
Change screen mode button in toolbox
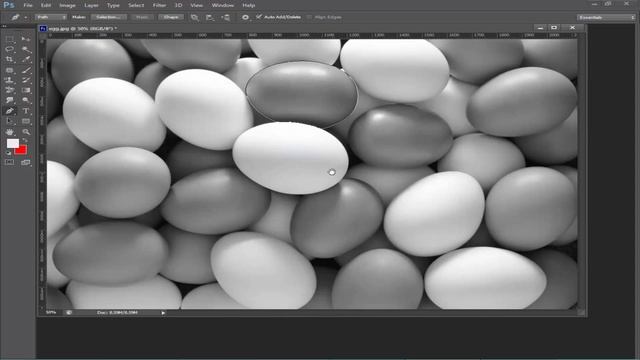pyautogui.click(x=26, y=162)
